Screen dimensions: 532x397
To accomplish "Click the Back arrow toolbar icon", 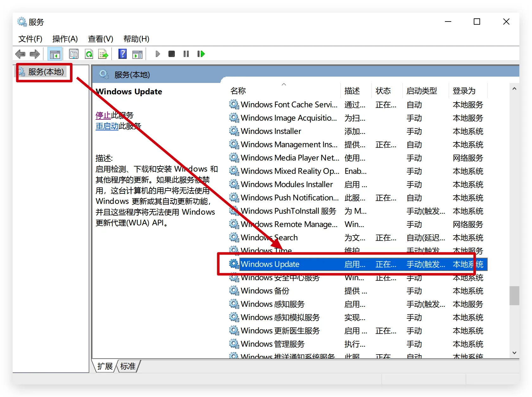I will tap(20, 54).
